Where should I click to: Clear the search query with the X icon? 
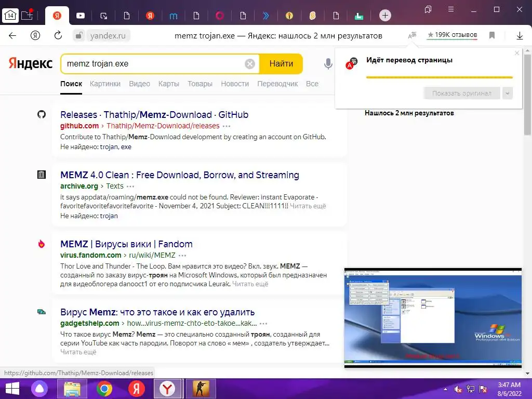coord(250,64)
